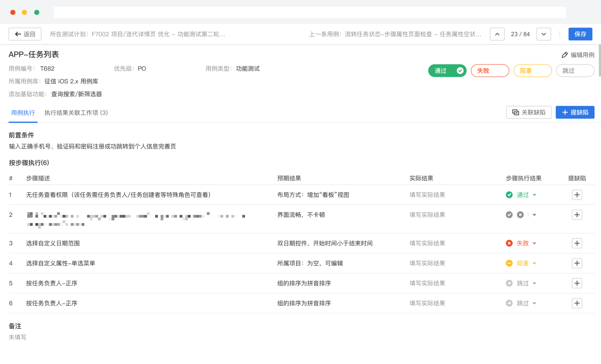Mark step 2 failed with gray X icon
Screen dimensions: 601x364
click(x=520, y=215)
